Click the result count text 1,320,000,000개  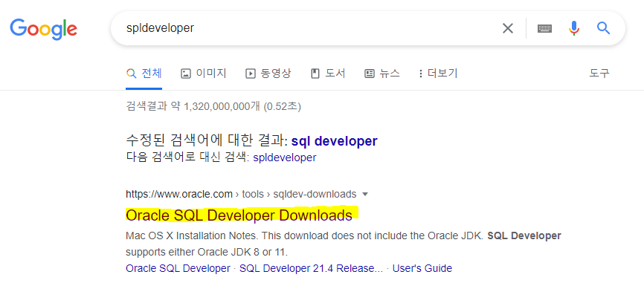(222, 107)
